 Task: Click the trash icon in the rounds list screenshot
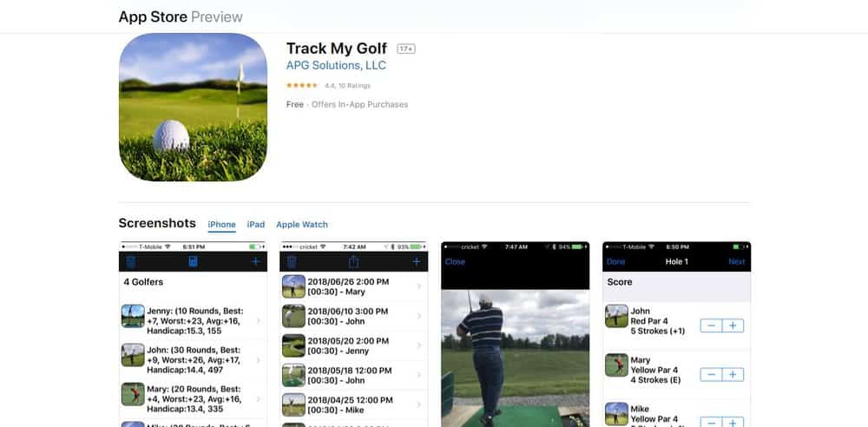(x=292, y=262)
